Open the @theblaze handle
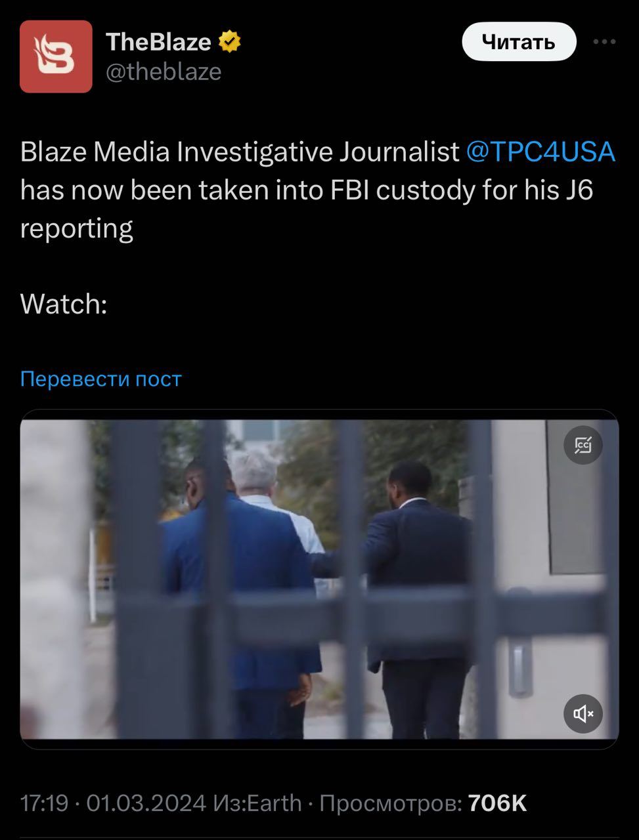Screen dimensions: 639x840 (164, 72)
